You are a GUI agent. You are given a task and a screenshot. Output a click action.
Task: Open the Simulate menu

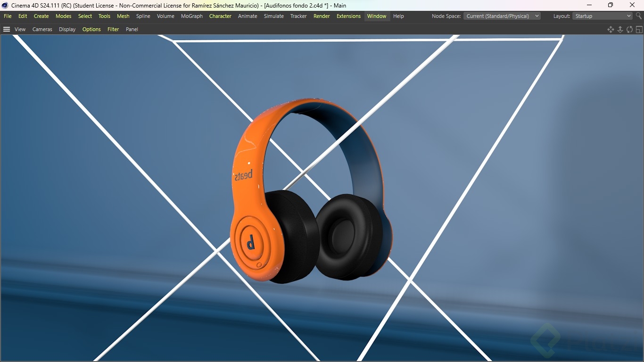(274, 16)
